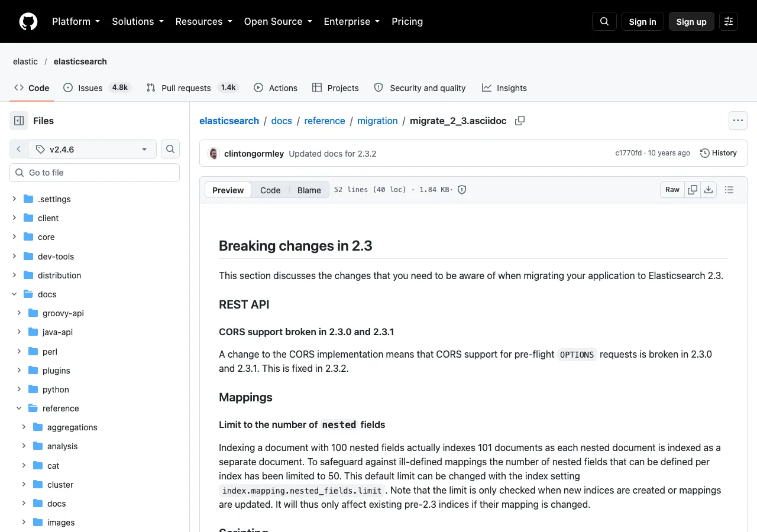
Task: Click clintongormley's avatar image
Action: (213, 153)
